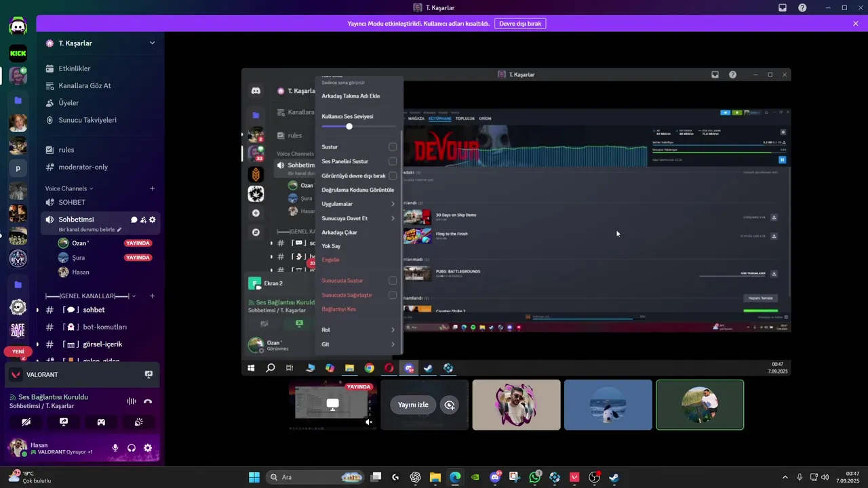Tick Görüntüyü devre dışı bırak checkbox
The height and width of the screenshot is (488, 868).
pos(393,176)
